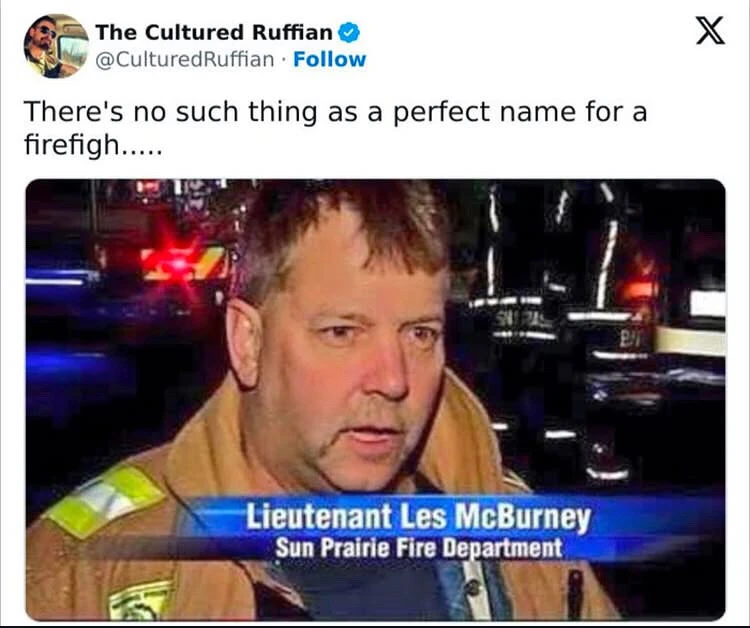This screenshot has height=628, width=750.
Task: Follow The Cultured Ruffian account
Action: [330, 59]
